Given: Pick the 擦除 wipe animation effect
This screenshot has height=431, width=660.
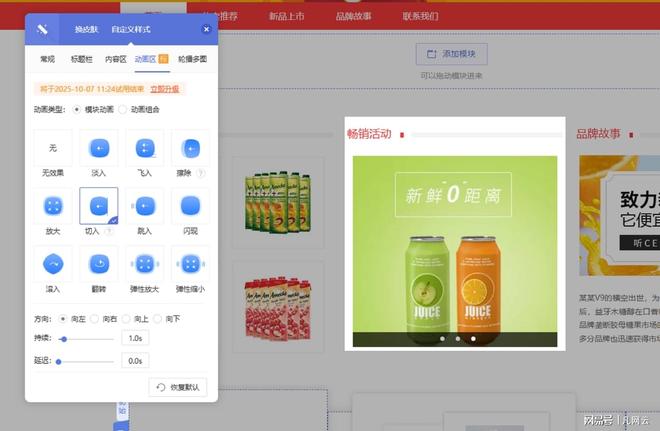Looking at the screenshot, I should click(190, 149).
